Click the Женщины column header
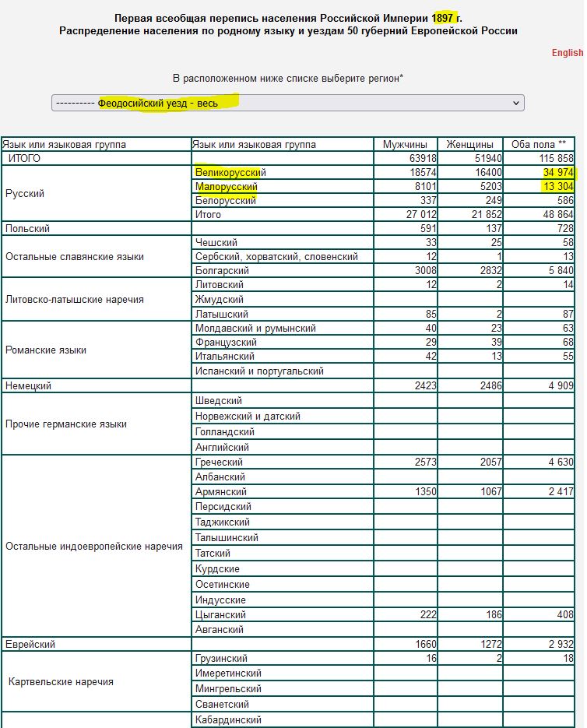Screen dimensions: 587x728 (x=469, y=144)
